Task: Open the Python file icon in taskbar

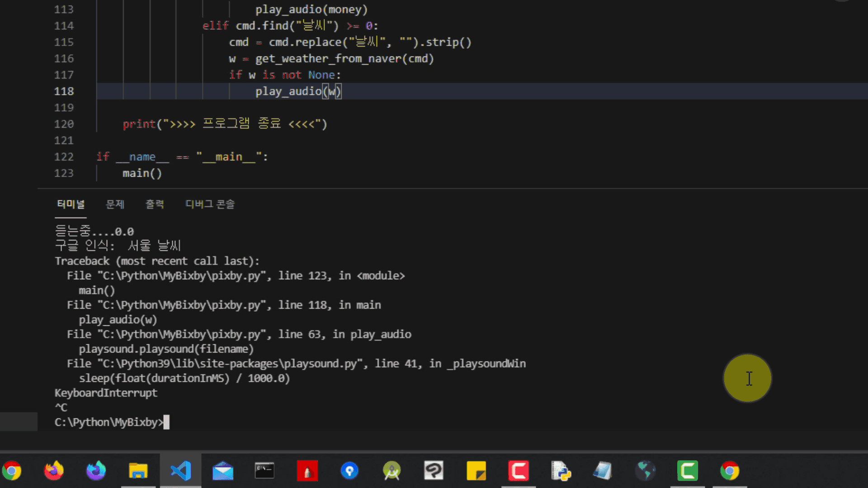Action: click(x=561, y=471)
